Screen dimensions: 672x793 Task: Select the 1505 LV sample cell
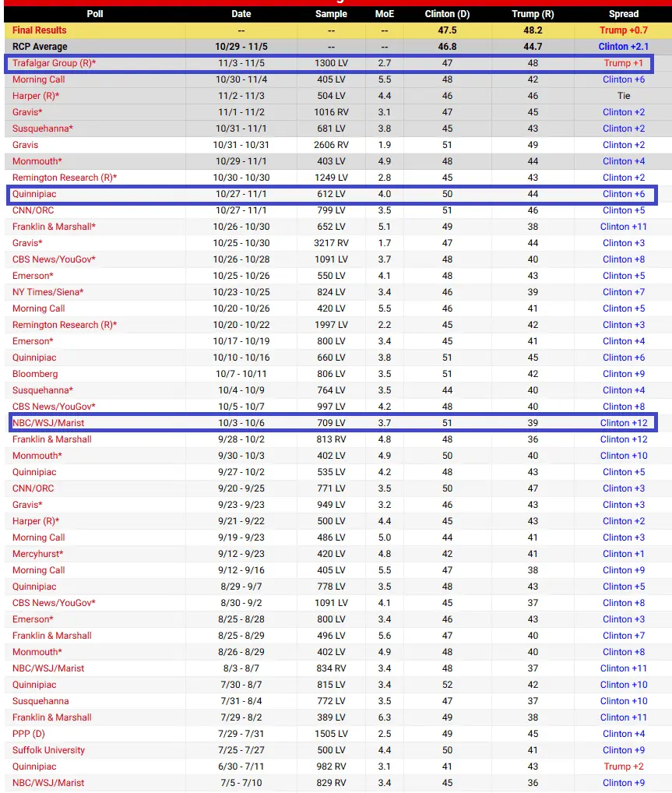[331, 734]
